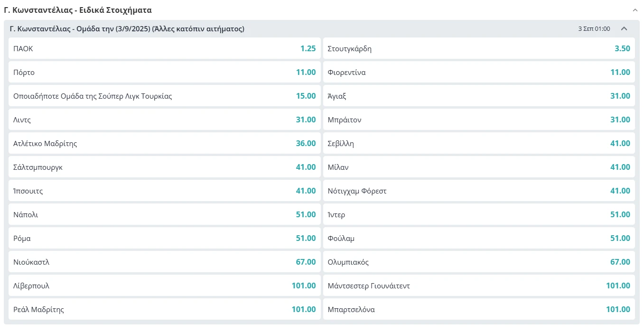Image resolution: width=644 pixels, height=332 pixels.
Task: Bet on Σεβίλλη at 41.00
Action: click(478, 143)
